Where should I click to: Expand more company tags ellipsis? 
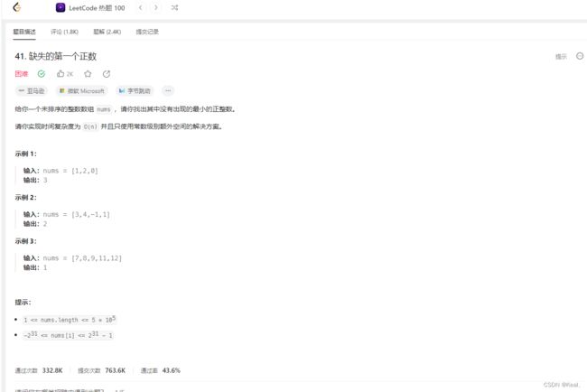pyautogui.click(x=168, y=90)
